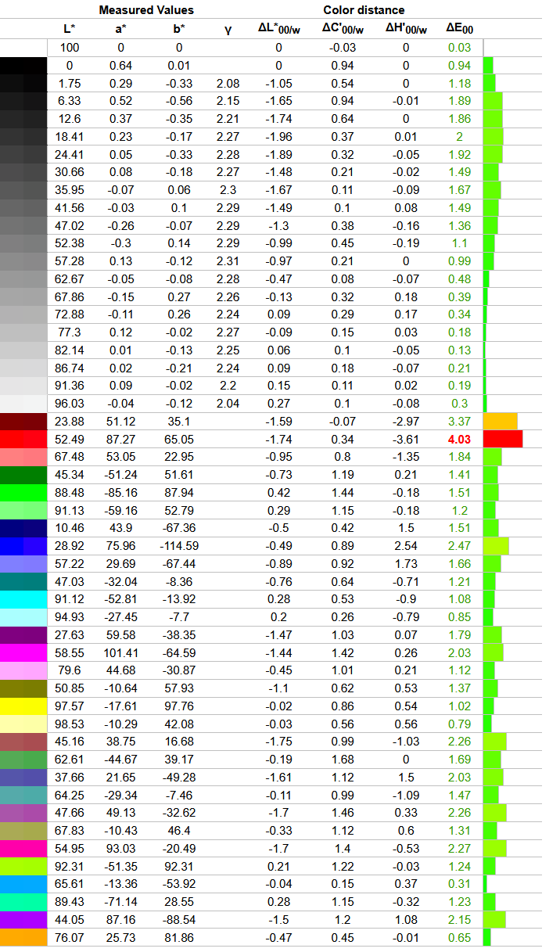Click the Color distance header
Image resolution: width=560 pixels, height=952 pixels.
364,10
